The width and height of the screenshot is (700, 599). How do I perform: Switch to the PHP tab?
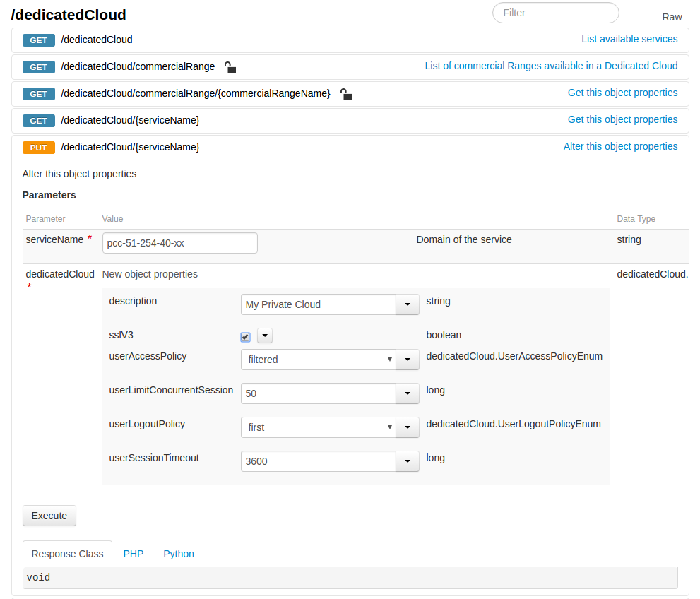coord(134,554)
